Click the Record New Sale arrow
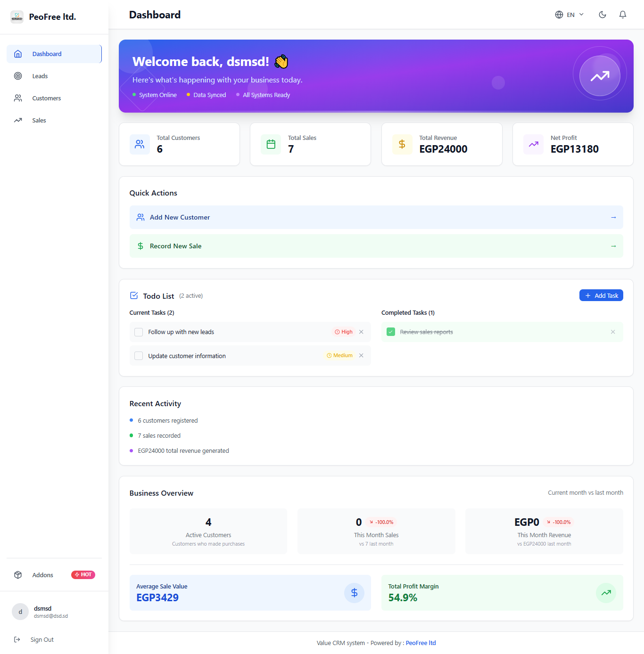The height and width of the screenshot is (654, 644). point(613,246)
